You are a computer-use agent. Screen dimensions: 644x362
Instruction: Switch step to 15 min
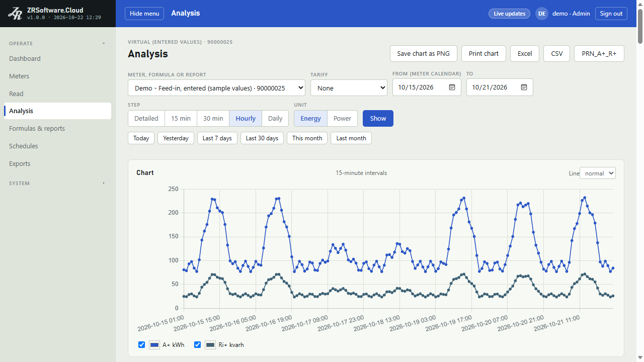click(x=181, y=118)
